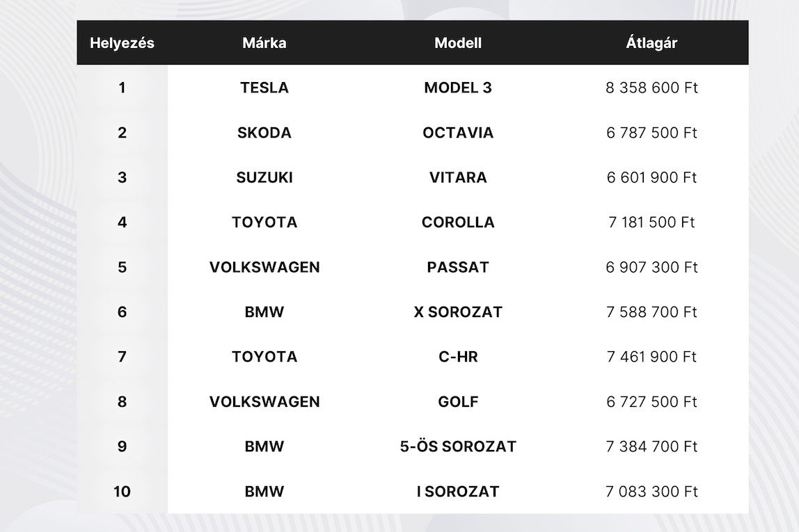Click the Átlagár column header
799x532 pixels.
tap(651, 43)
